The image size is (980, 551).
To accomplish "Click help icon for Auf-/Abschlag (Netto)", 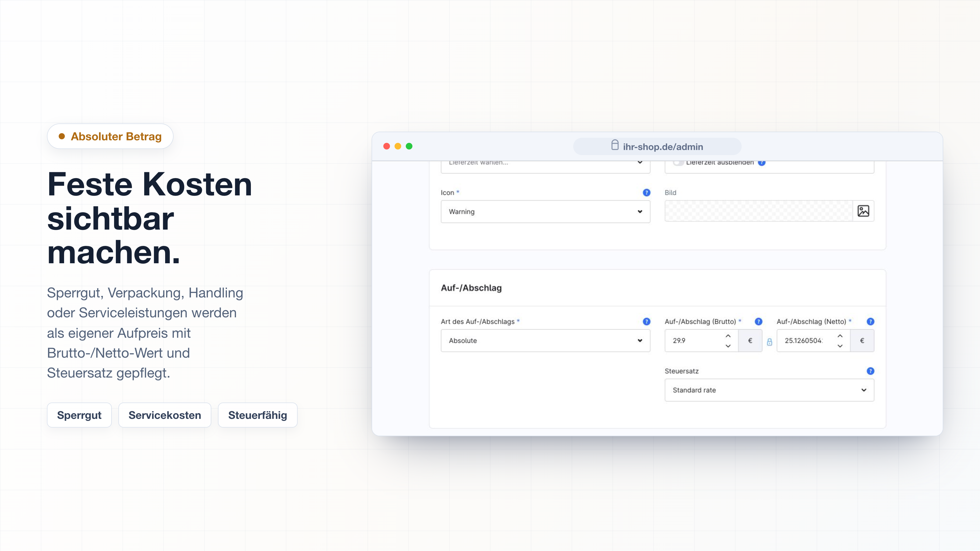I will click(x=870, y=321).
